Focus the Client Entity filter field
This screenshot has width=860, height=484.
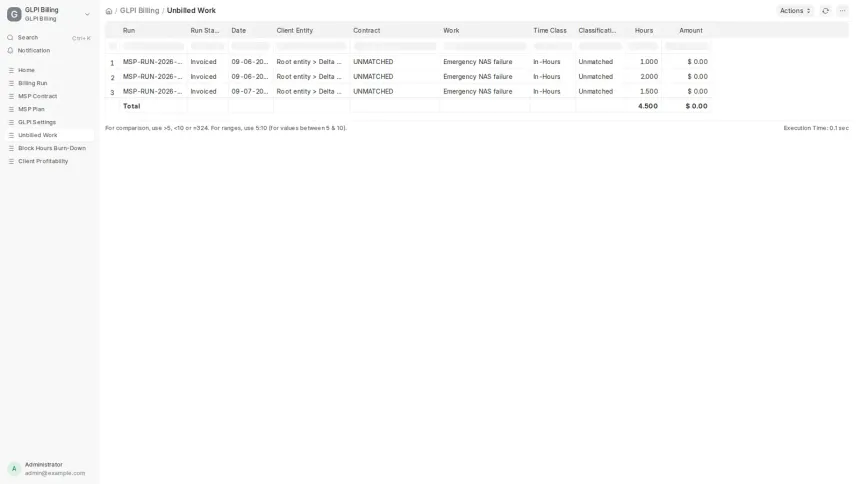(312, 46)
